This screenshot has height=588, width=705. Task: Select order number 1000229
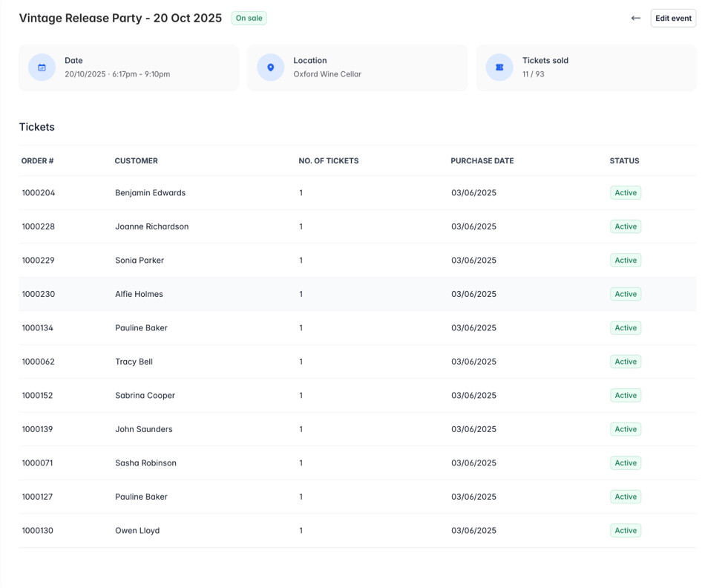pos(38,260)
